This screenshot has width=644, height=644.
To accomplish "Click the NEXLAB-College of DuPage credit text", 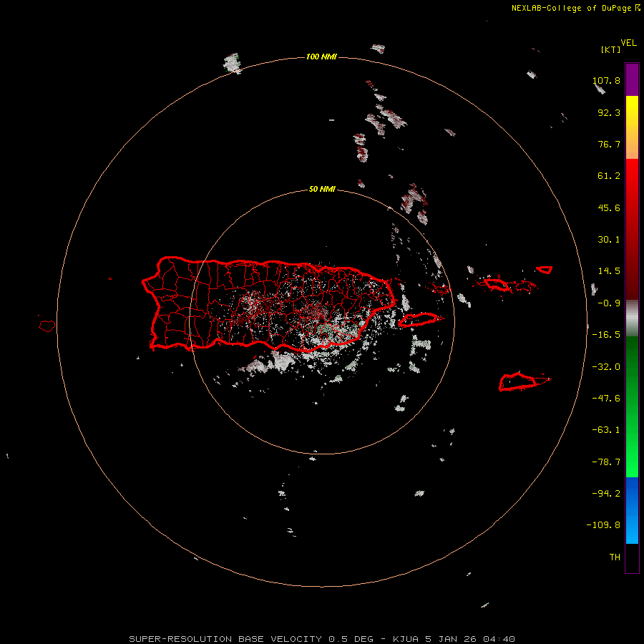I will [x=575, y=8].
